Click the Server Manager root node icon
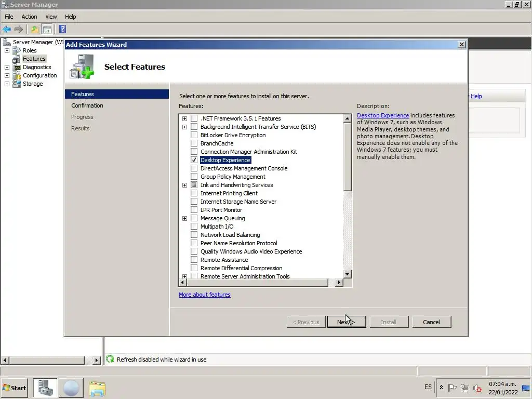The width and height of the screenshot is (532, 399). pos(7,42)
